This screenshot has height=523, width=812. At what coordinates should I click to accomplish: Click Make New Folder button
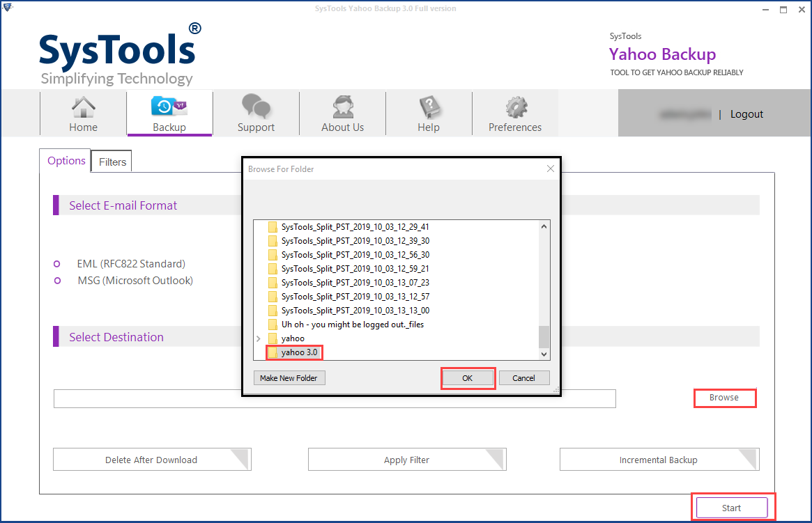click(x=289, y=377)
